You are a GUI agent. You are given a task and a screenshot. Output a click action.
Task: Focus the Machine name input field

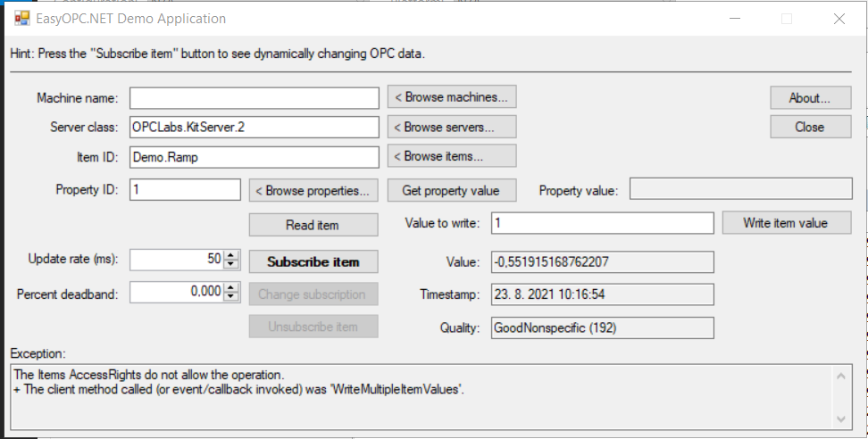255,98
